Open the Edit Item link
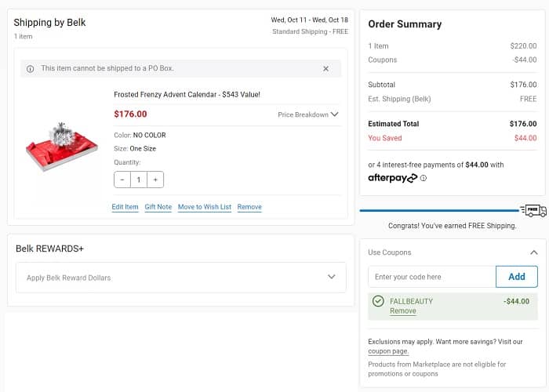Image resolution: width=549 pixels, height=392 pixels. pos(125,207)
